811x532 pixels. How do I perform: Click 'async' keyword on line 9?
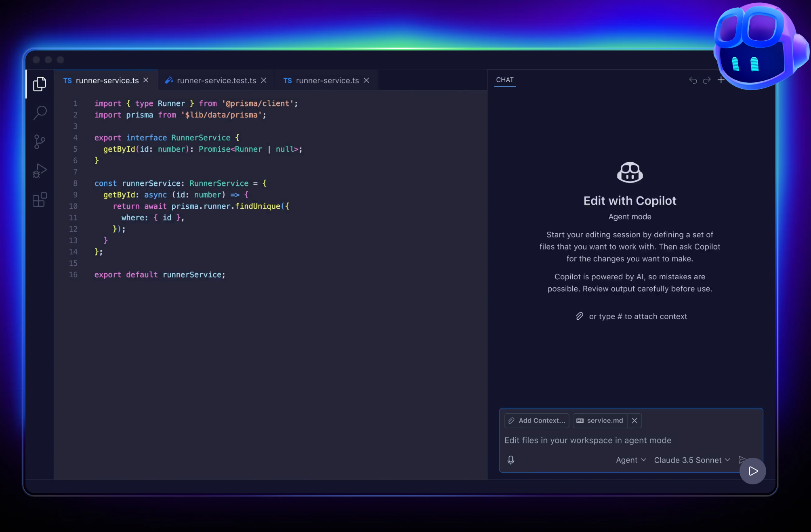155,195
